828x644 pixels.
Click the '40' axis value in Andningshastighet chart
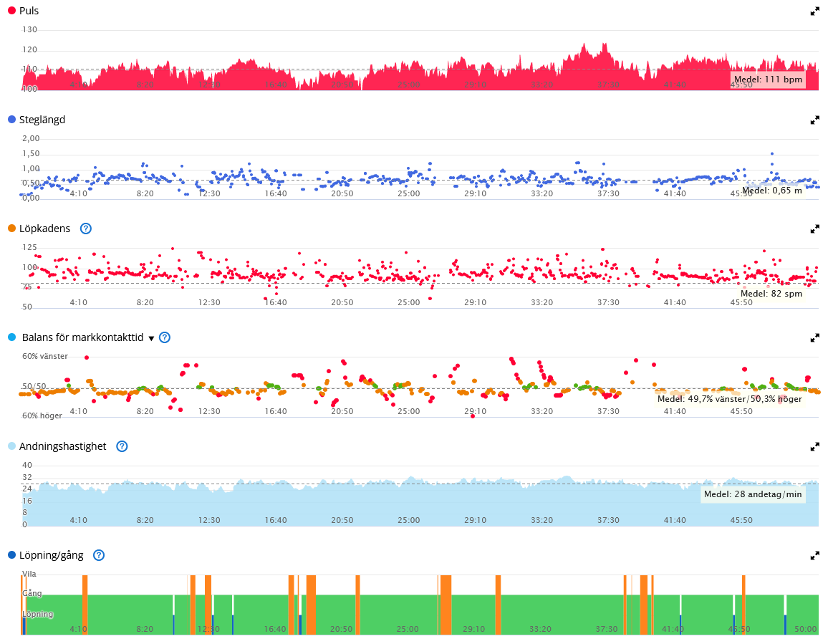tap(27, 466)
